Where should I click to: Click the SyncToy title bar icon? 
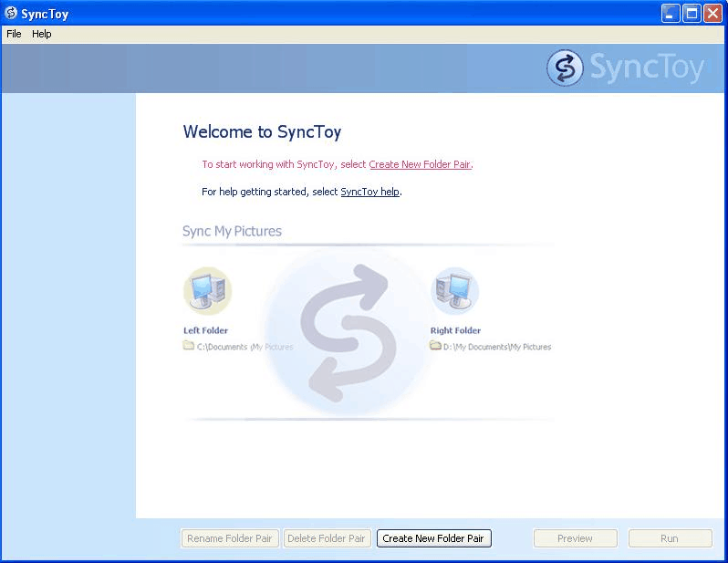11,13
